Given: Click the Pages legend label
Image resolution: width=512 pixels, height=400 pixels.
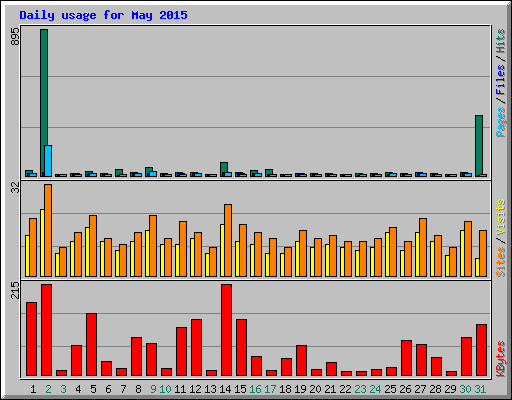Looking at the screenshot, I should pyautogui.click(x=500, y=122).
